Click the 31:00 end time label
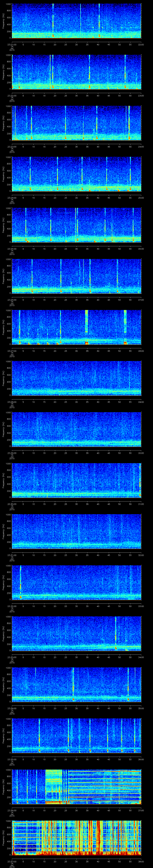The height and width of the screenshot is (868, 153). tap(141, 504)
